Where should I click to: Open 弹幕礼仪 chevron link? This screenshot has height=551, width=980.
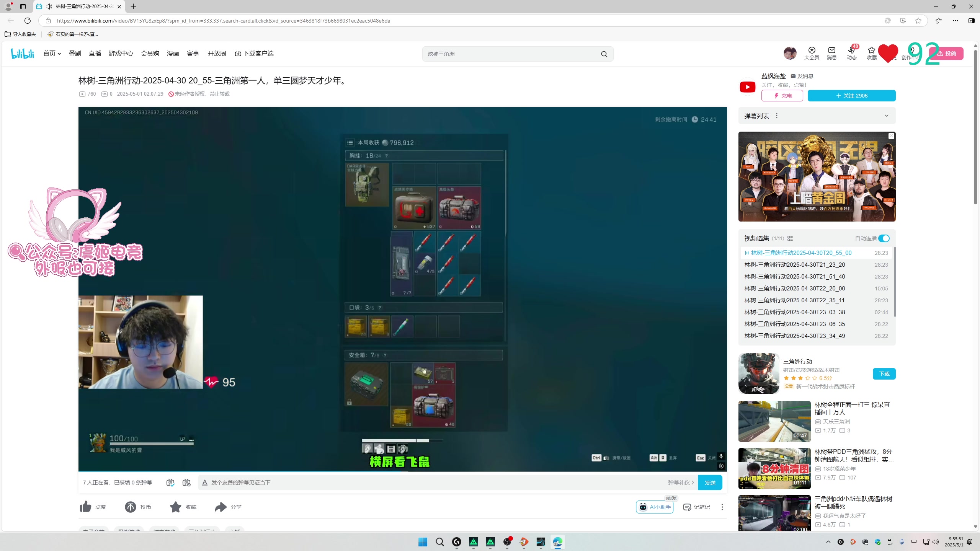tap(681, 483)
